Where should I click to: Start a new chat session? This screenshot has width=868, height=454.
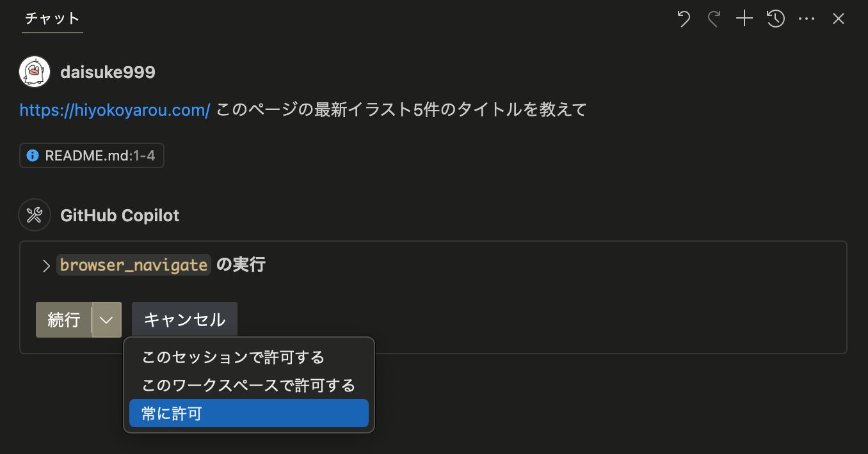tap(744, 19)
